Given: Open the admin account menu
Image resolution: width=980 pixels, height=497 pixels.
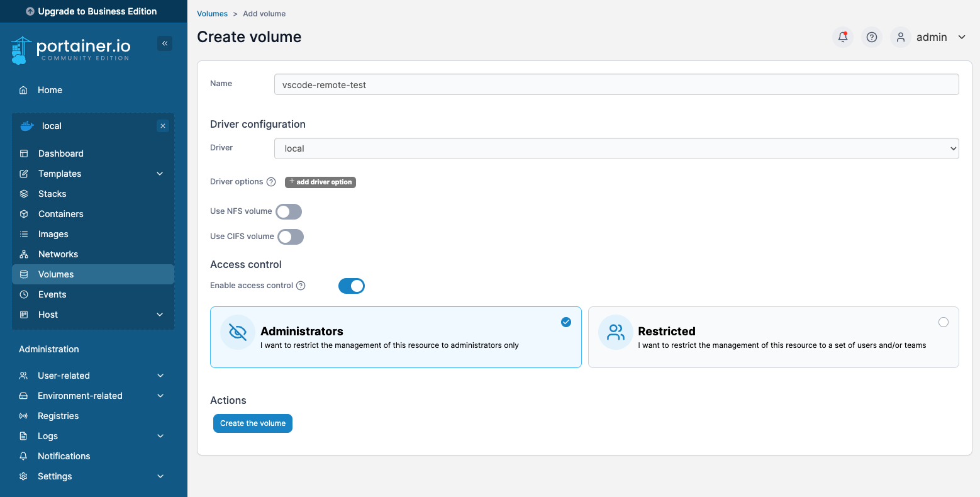Looking at the screenshot, I should pyautogui.click(x=932, y=37).
